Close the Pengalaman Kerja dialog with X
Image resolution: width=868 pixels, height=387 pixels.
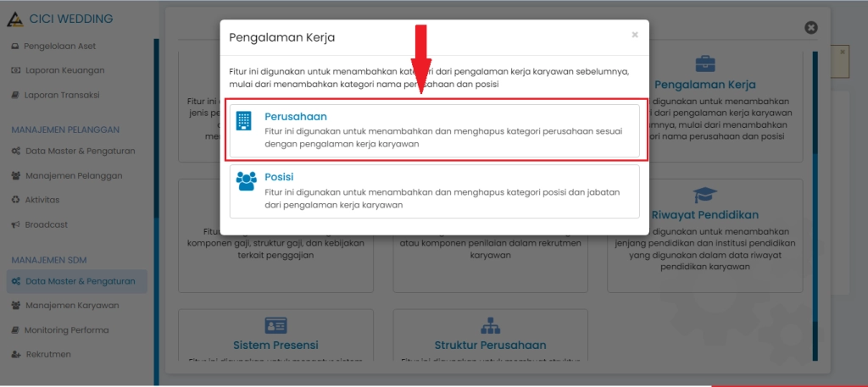click(x=635, y=35)
